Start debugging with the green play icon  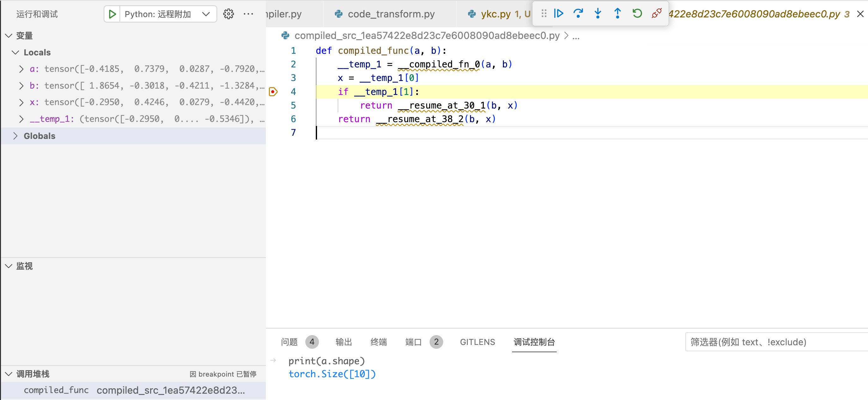pyautogui.click(x=112, y=14)
